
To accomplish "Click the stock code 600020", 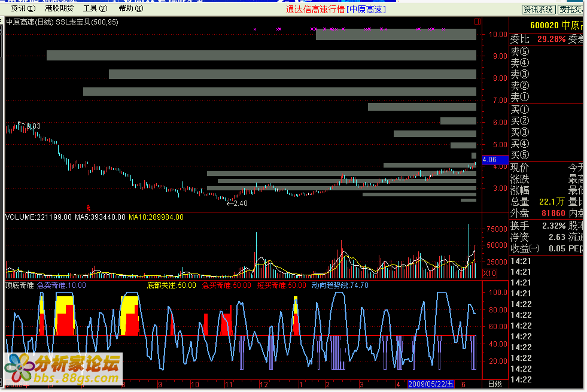I will point(544,26).
